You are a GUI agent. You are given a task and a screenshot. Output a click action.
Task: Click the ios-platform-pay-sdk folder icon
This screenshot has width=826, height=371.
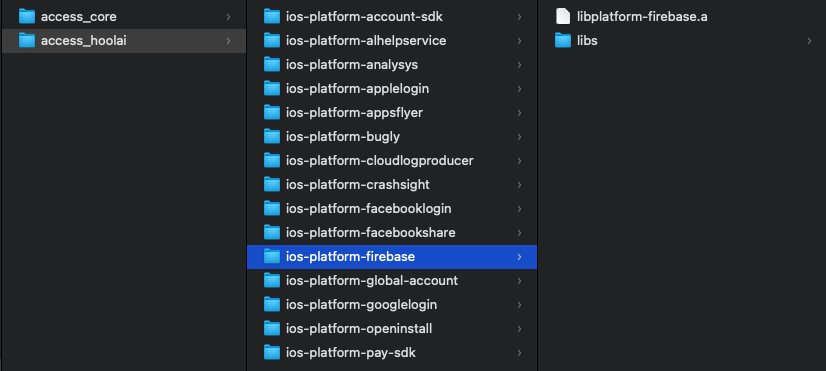[272, 353]
